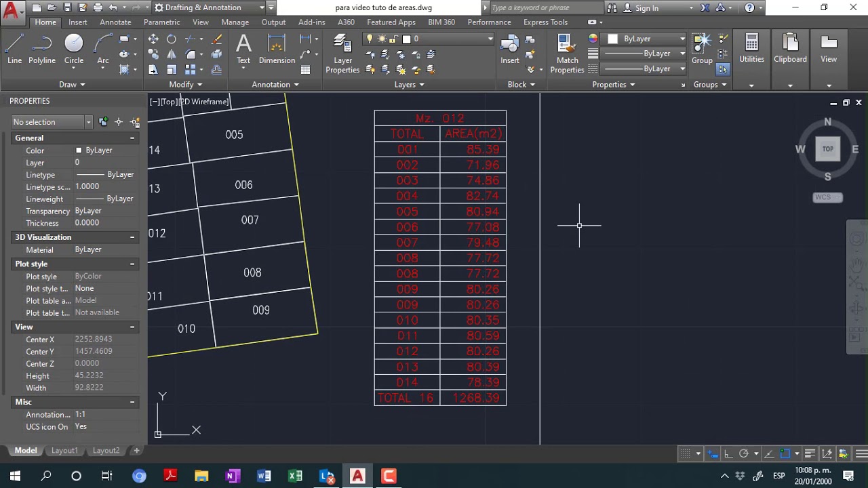Open Layer Properties manager
The height and width of the screenshot is (488, 868).
342,54
